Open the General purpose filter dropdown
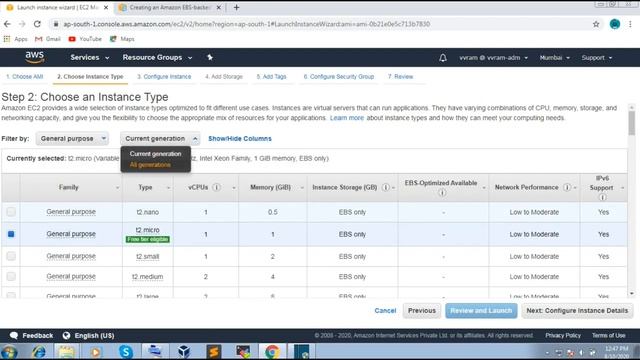Viewport: 640px width, 360px height. coord(72,139)
